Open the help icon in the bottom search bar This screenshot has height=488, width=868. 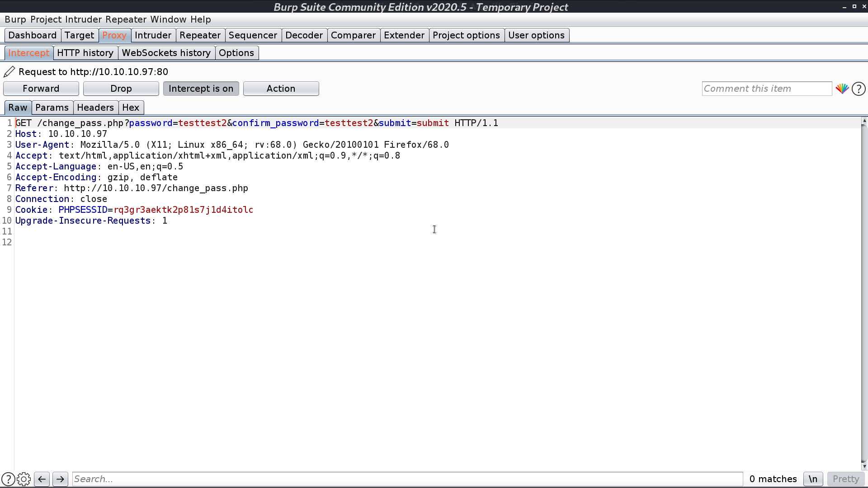pos(8,479)
